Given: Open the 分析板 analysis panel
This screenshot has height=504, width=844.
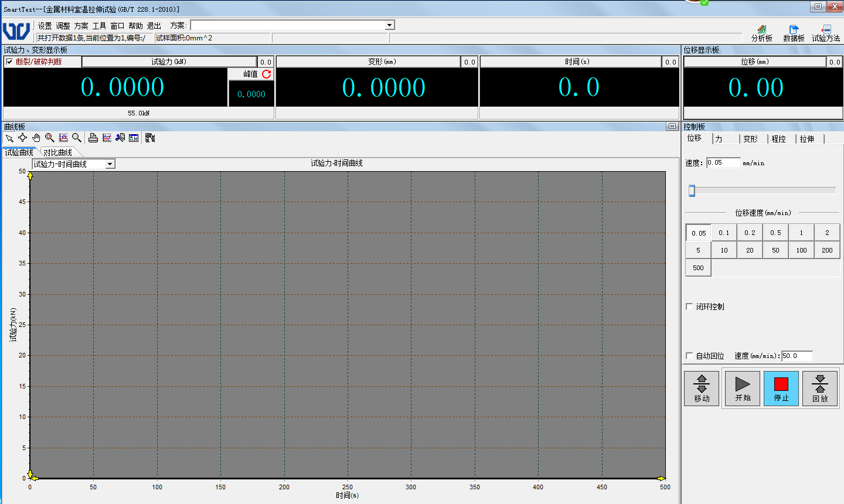Looking at the screenshot, I should tap(761, 33).
